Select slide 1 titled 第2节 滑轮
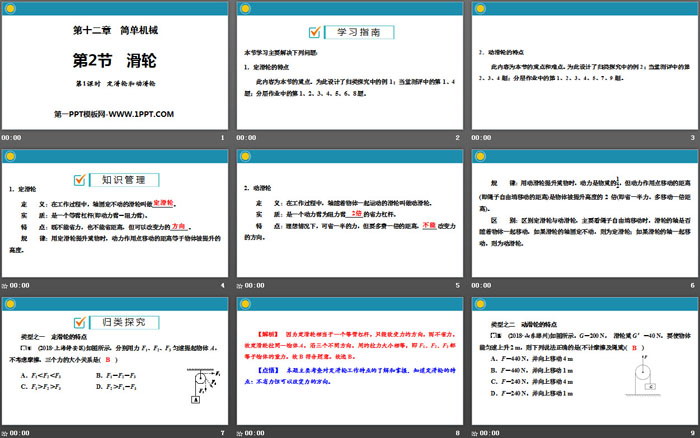The image size is (700, 438). tap(115, 66)
